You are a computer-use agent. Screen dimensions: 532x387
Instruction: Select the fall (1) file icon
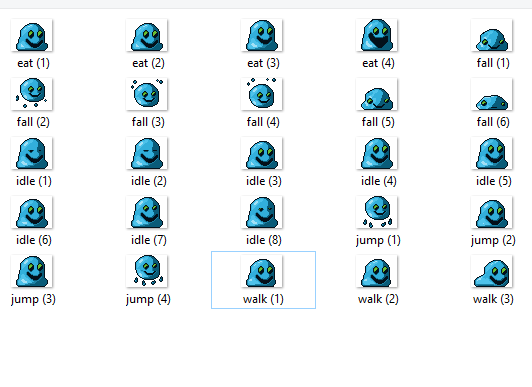click(x=492, y=35)
